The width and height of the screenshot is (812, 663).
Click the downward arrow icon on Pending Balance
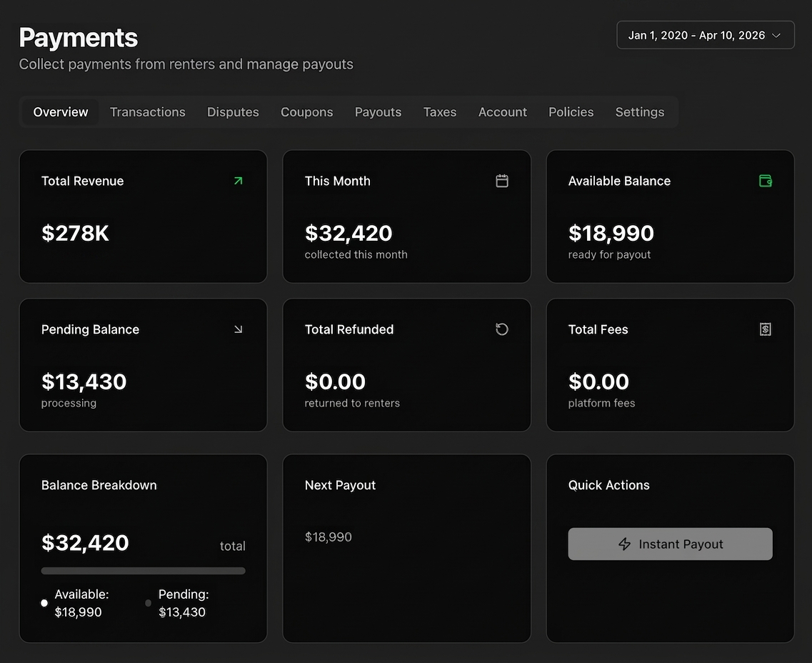(x=238, y=329)
